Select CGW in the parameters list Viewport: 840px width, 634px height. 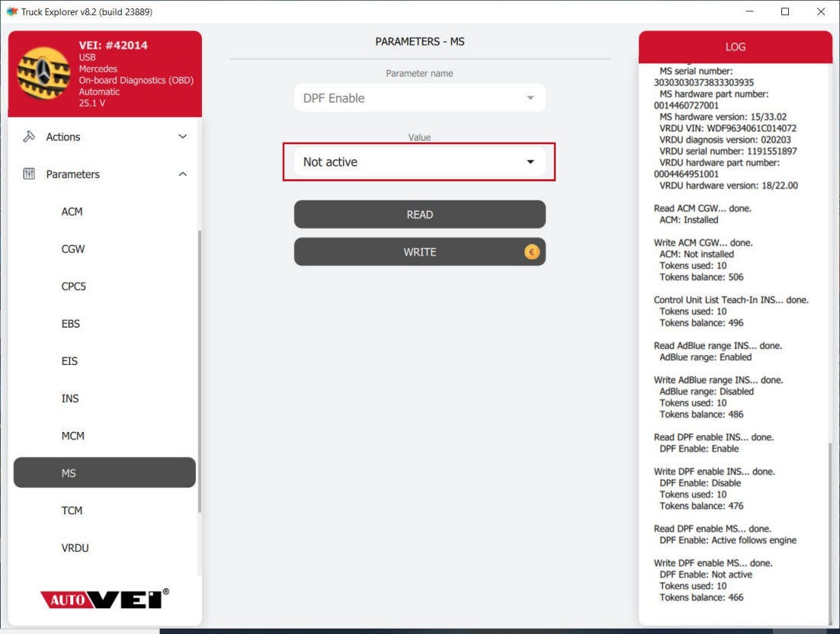[73, 249]
